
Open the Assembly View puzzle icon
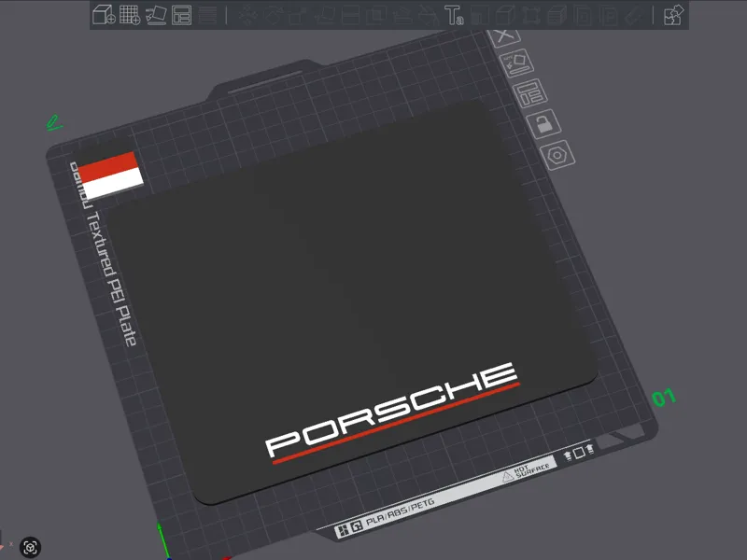[673, 15]
